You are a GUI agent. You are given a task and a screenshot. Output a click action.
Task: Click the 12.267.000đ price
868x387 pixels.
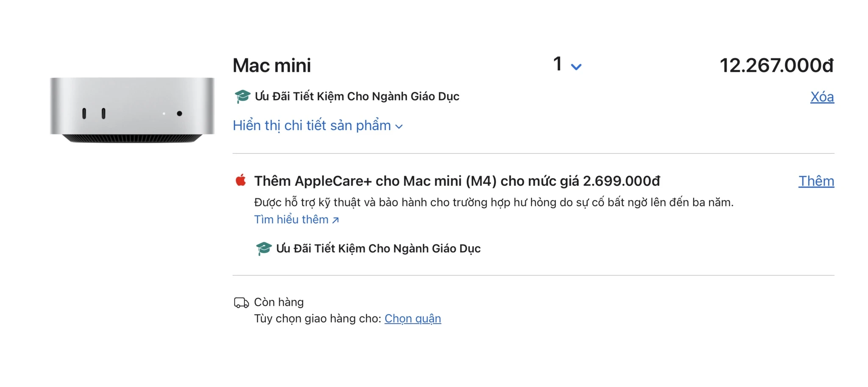point(776,66)
